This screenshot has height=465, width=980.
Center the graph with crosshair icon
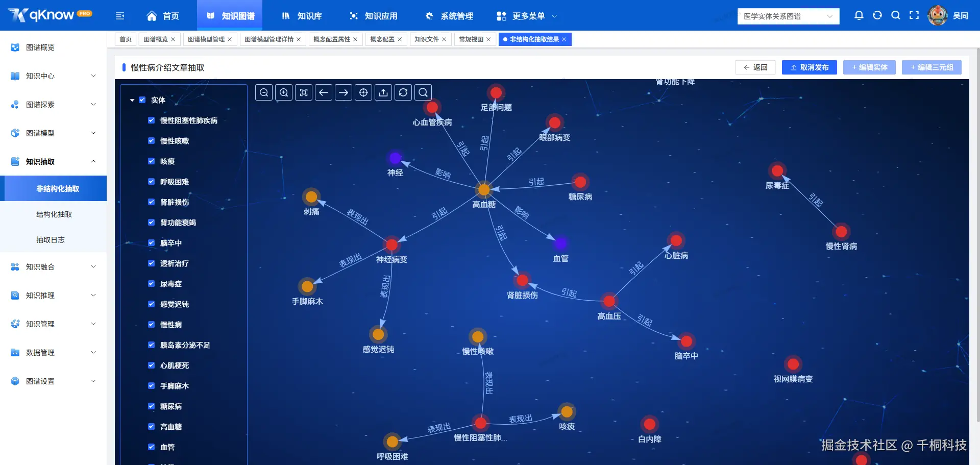363,92
